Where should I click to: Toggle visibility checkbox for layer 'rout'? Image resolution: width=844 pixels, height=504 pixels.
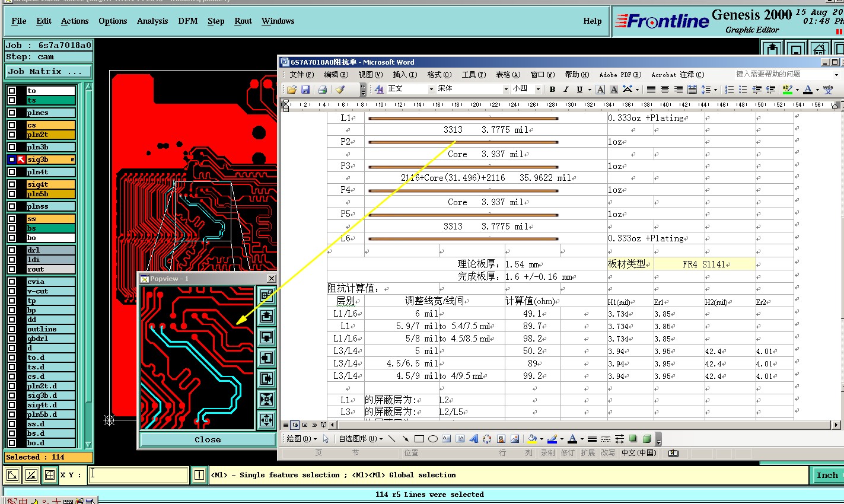click(12, 269)
